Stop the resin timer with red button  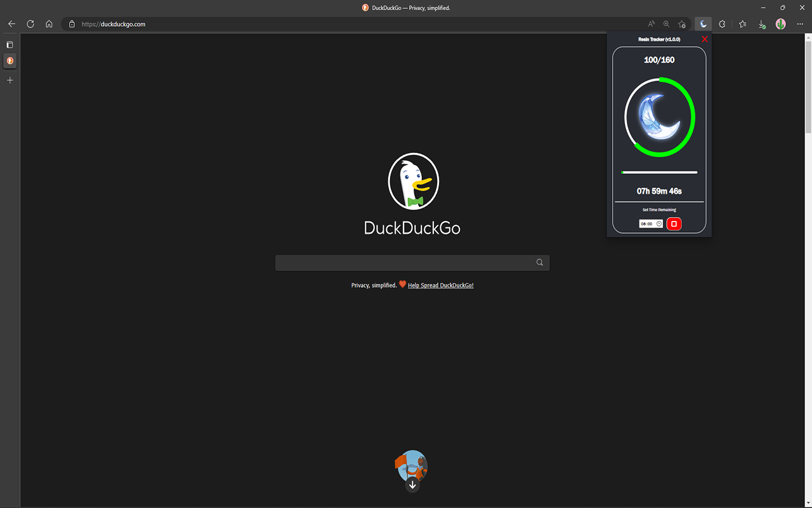pos(674,224)
